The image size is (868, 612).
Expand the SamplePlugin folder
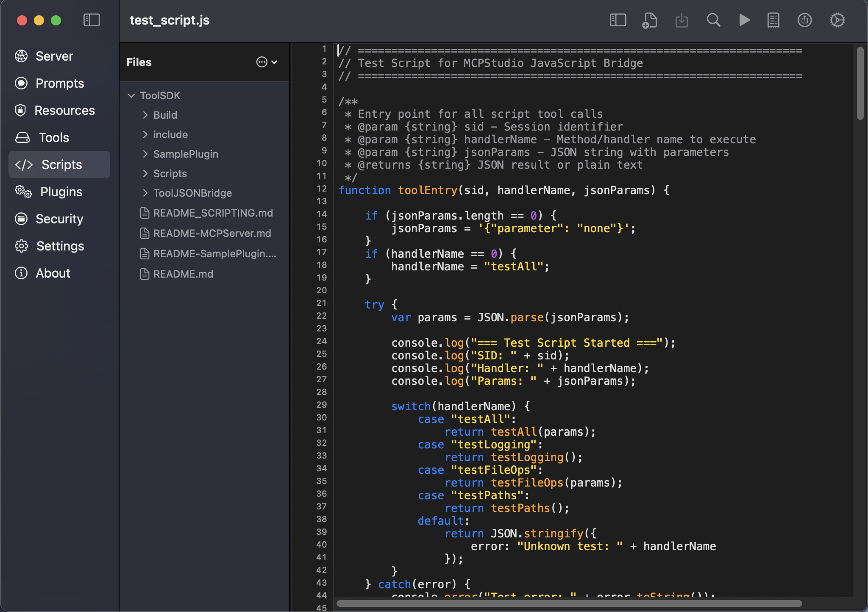pyautogui.click(x=145, y=154)
